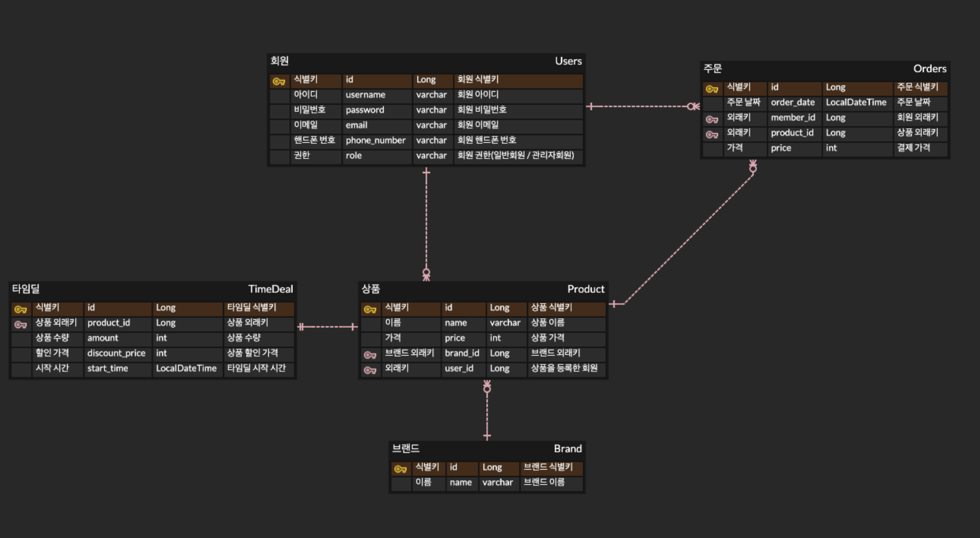Select the start_time row in TimeDeal table

[152, 368]
